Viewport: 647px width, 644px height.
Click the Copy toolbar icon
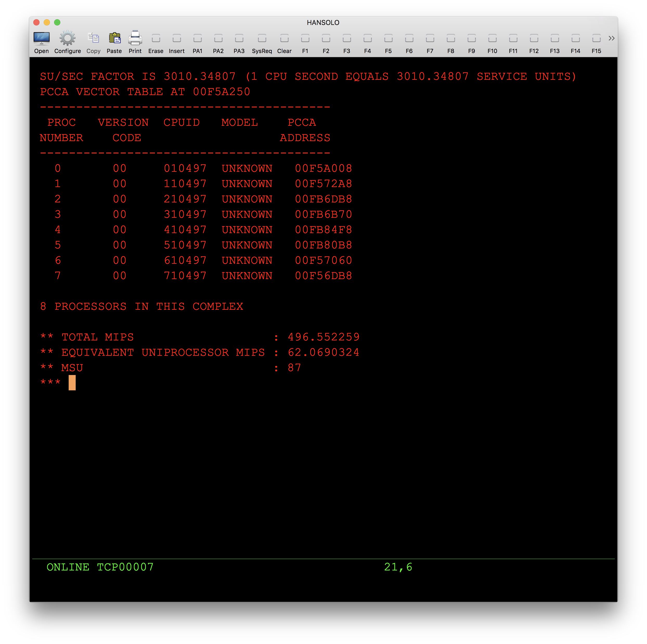click(x=93, y=38)
